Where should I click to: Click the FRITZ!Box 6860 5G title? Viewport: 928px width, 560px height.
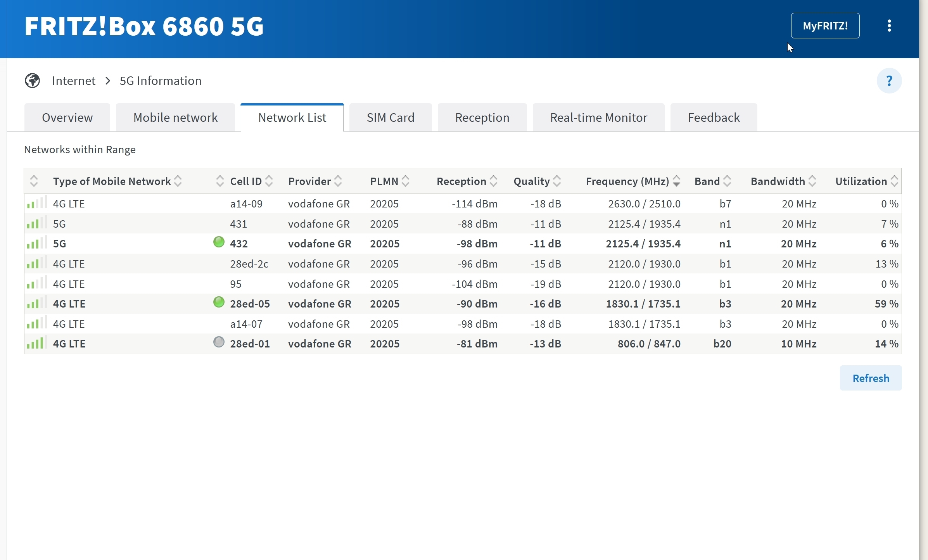(144, 26)
